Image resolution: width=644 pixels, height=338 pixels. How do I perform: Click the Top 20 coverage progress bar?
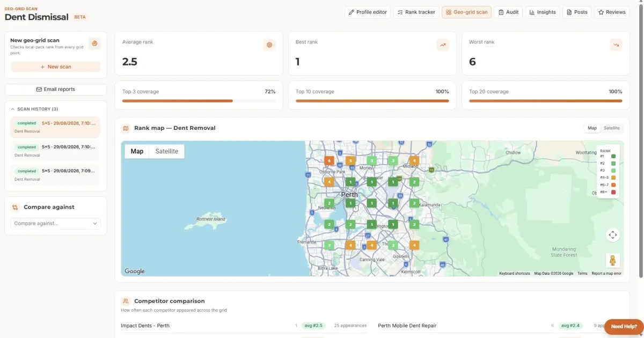pyautogui.click(x=545, y=101)
